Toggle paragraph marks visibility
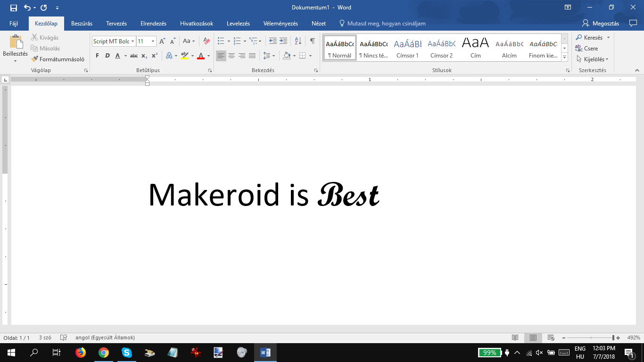Screen dimensions: 644x362 pos(312,41)
